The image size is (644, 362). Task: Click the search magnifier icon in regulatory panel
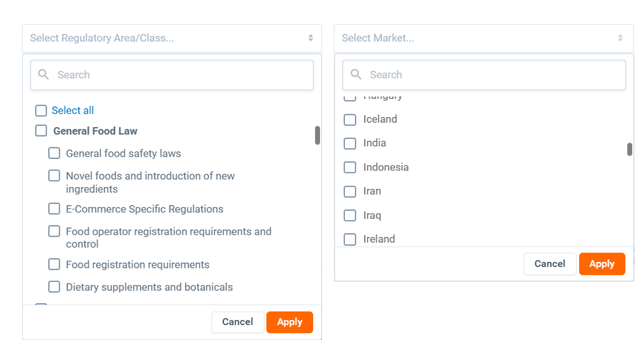[x=43, y=74]
